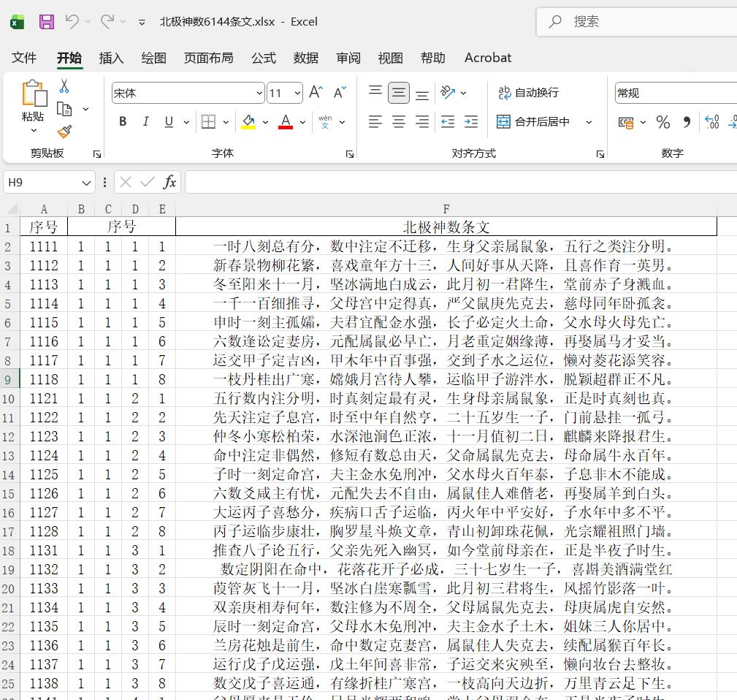Select the Format Painter tool

pos(64,132)
